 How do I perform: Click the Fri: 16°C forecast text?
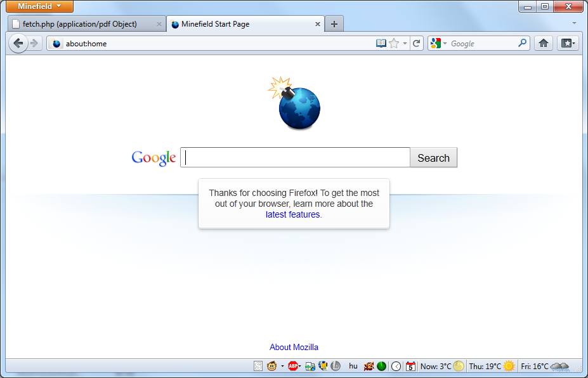pyautogui.click(x=535, y=367)
